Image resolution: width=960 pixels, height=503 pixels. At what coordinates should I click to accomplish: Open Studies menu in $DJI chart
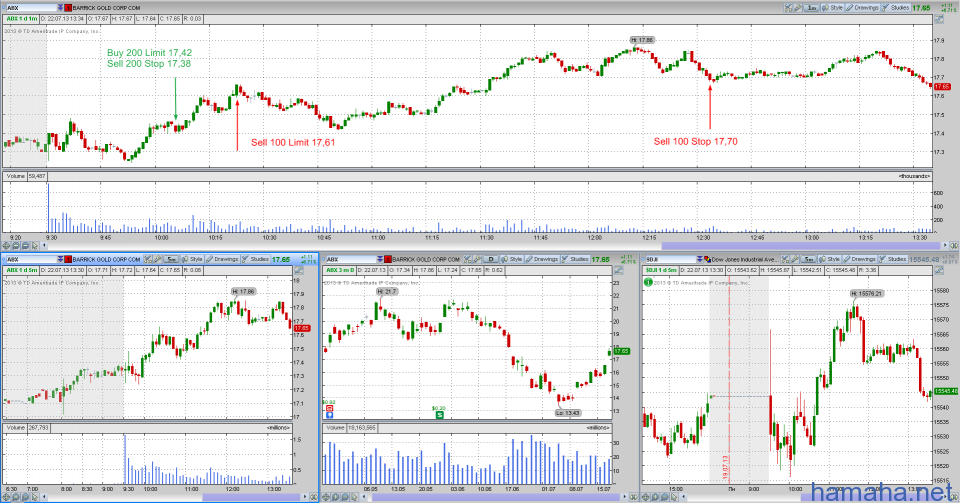(893, 259)
